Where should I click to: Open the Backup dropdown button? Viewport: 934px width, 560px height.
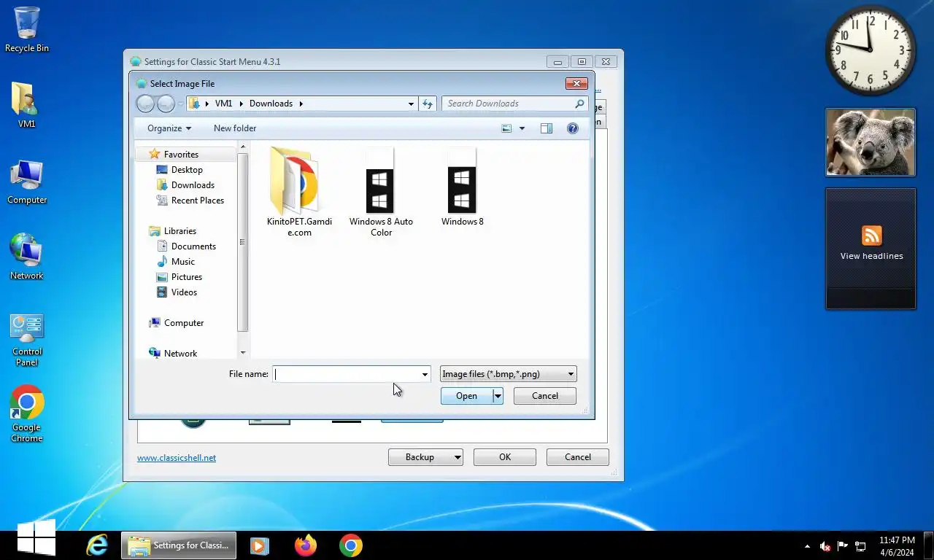point(425,457)
